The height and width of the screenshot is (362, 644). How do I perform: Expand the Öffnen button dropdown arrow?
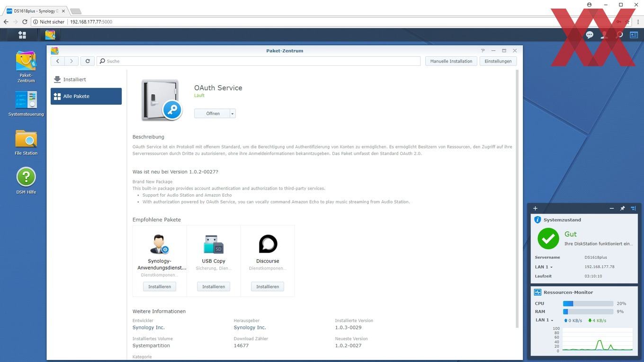(233, 114)
